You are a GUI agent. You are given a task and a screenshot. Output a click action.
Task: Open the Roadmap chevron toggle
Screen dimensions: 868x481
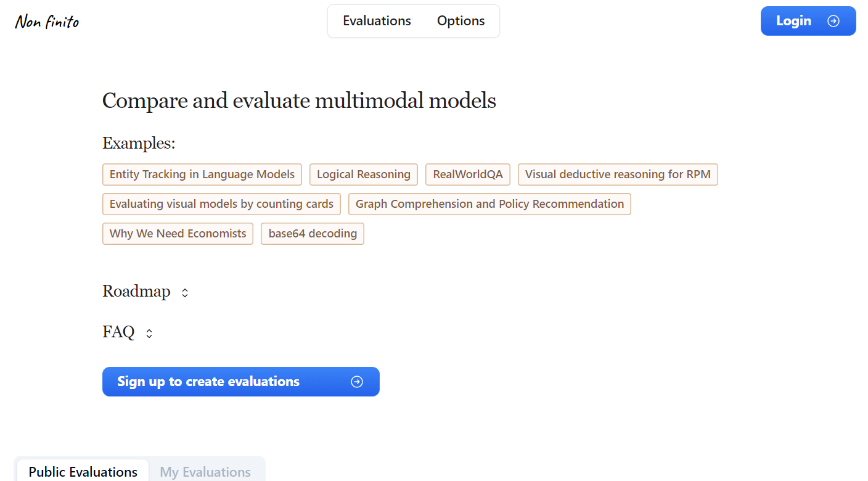pos(184,292)
